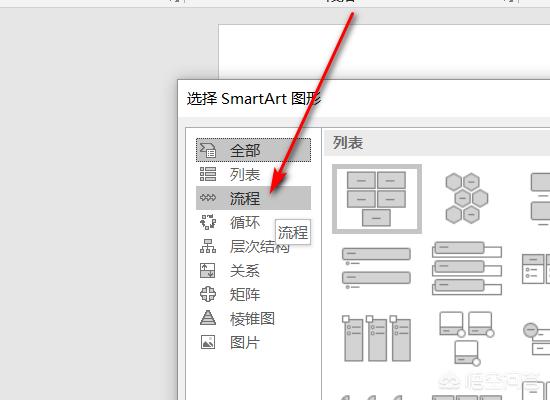Choose the two-bar vertical bullet list layout
The width and height of the screenshot is (550, 400).
[376, 268]
